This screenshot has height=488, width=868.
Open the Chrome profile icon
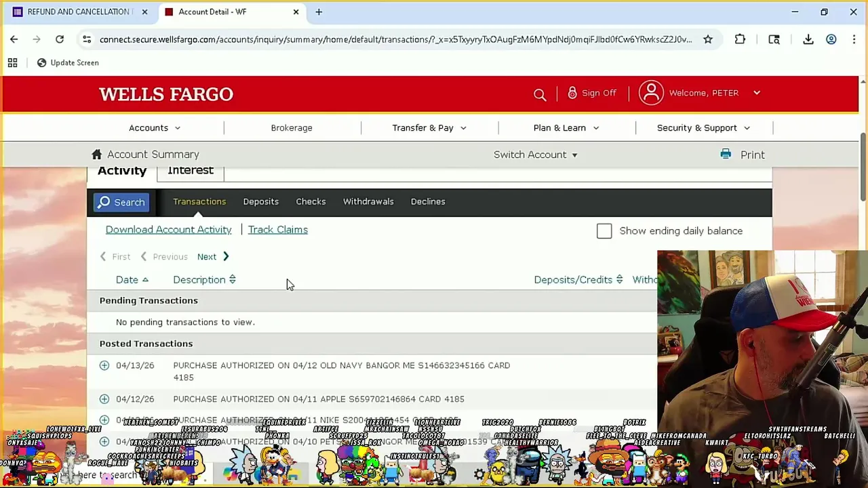(831, 39)
